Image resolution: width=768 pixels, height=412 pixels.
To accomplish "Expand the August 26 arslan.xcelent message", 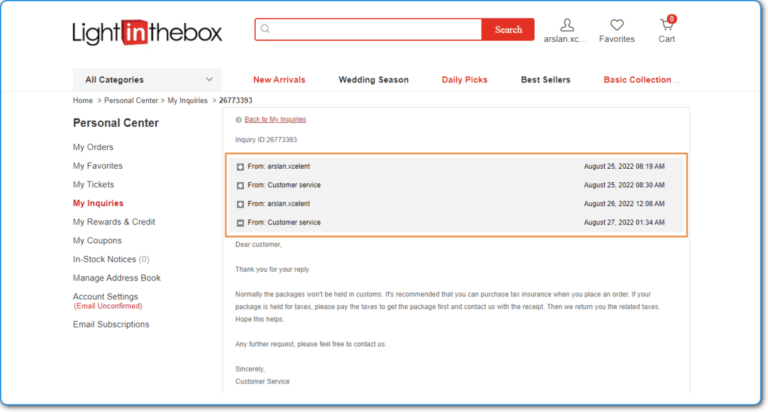I will click(x=240, y=204).
